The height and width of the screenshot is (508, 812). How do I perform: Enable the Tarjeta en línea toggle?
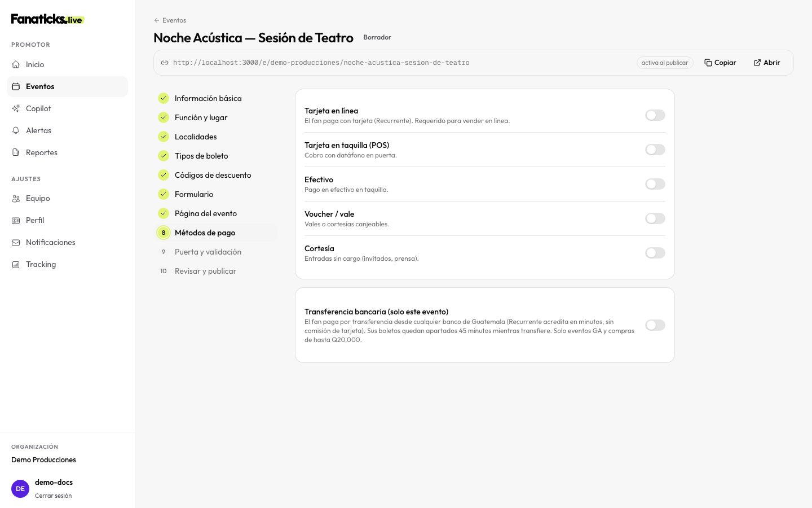coord(655,115)
